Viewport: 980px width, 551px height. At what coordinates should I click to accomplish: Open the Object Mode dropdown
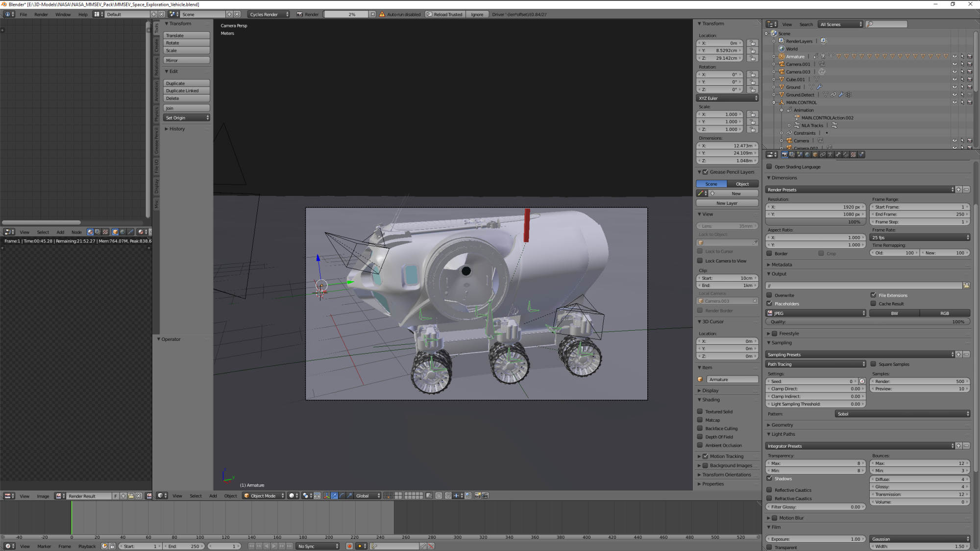tap(264, 496)
